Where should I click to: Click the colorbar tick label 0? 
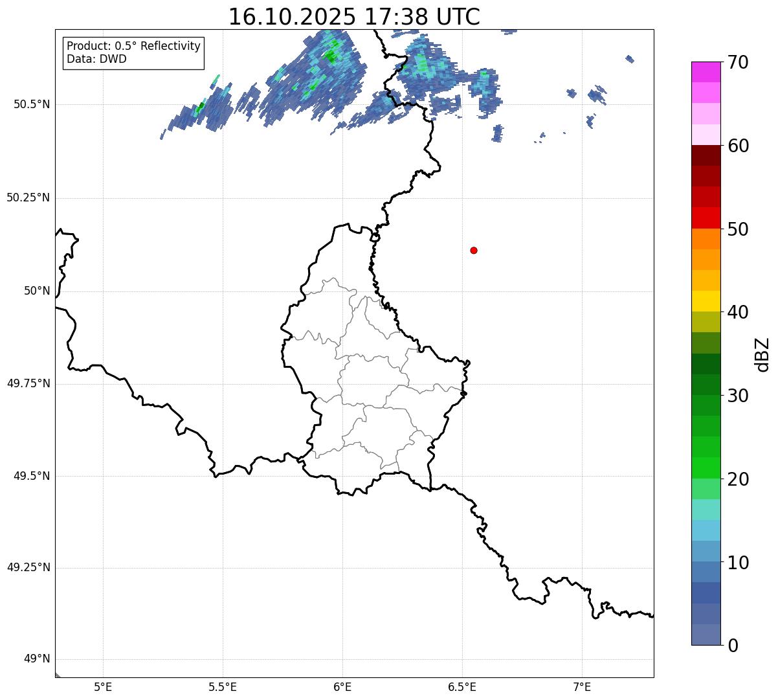click(x=731, y=645)
